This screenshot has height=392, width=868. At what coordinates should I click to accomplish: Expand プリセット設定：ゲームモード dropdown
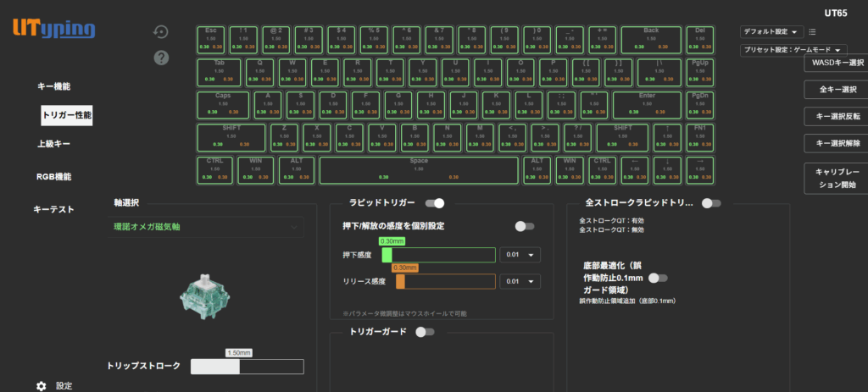click(x=793, y=50)
